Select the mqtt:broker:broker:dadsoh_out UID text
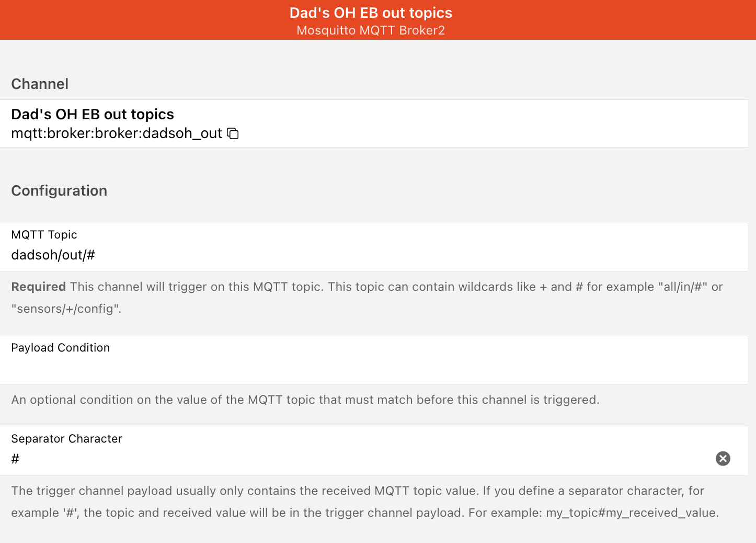 pos(117,133)
